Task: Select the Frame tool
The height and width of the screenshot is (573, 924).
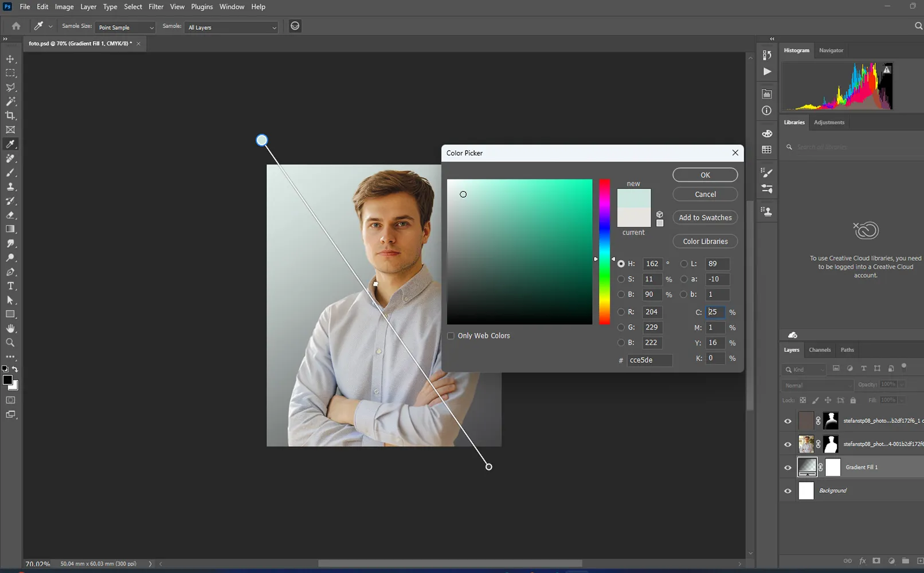Action: [10, 130]
